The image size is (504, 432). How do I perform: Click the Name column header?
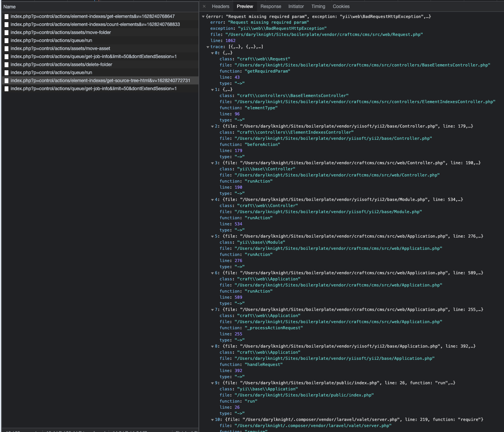(x=9, y=6)
